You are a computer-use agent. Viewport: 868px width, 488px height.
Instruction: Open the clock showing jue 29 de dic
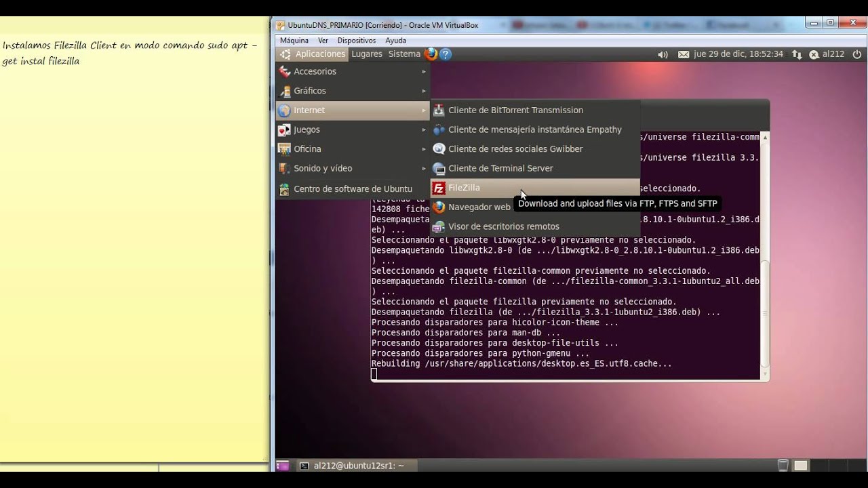738,54
